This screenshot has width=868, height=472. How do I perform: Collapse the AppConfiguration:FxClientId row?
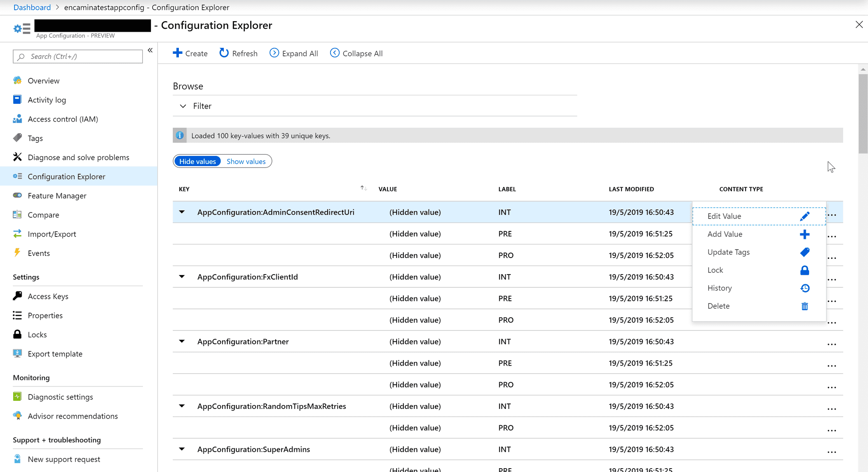pos(182,277)
